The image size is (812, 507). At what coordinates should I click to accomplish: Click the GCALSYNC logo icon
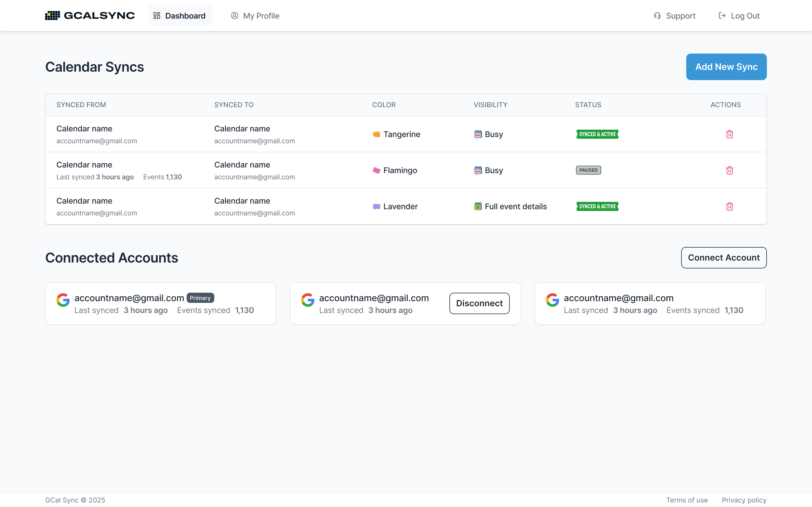pos(53,16)
